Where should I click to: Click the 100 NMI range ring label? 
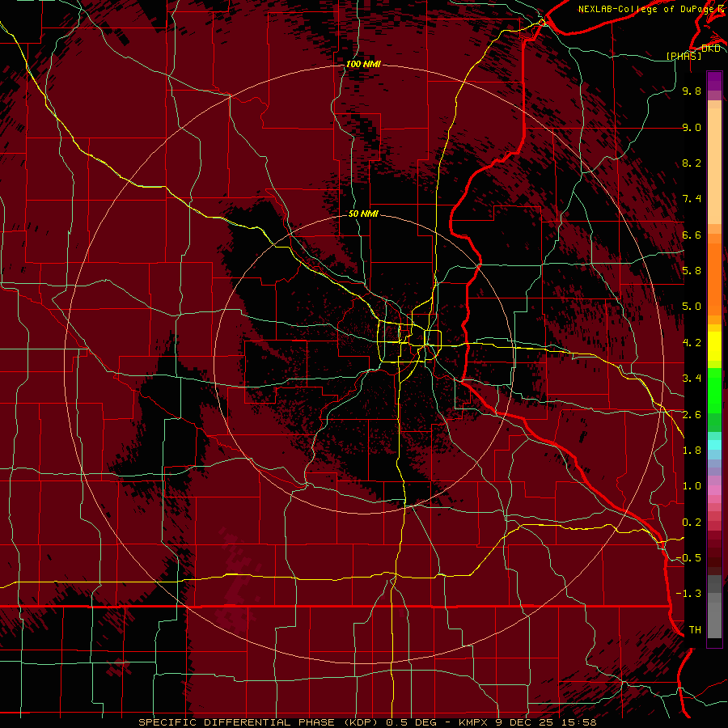pos(363,64)
